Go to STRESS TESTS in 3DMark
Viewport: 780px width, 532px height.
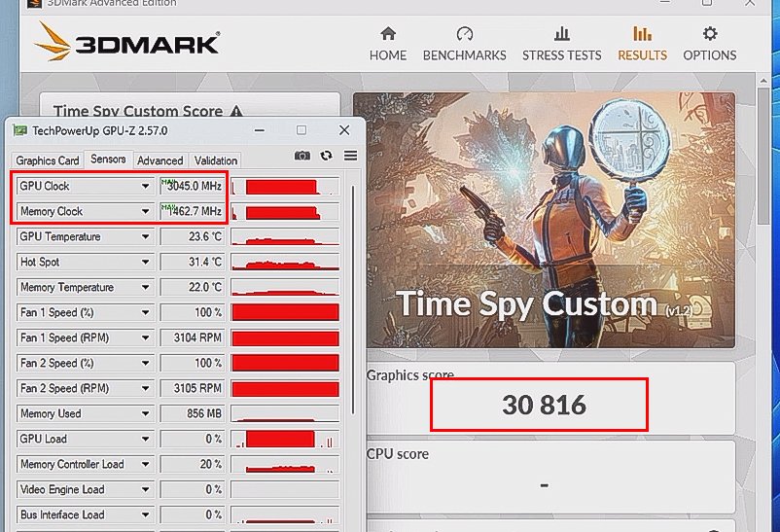561,44
